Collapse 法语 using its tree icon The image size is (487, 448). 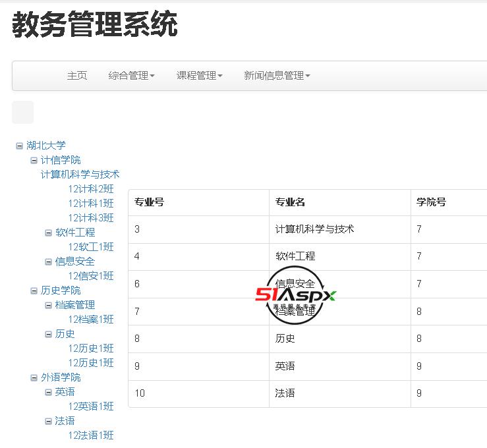(x=48, y=421)
